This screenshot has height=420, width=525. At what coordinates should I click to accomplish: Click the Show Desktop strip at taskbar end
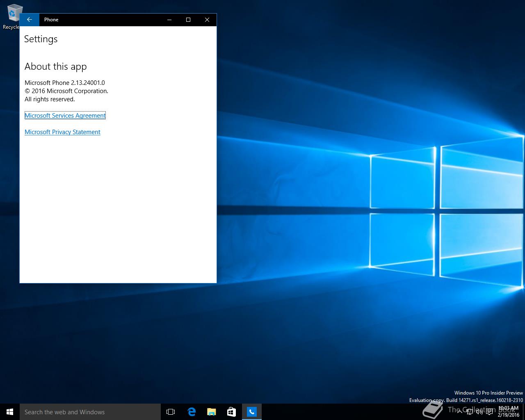click(x=524, y=412)
